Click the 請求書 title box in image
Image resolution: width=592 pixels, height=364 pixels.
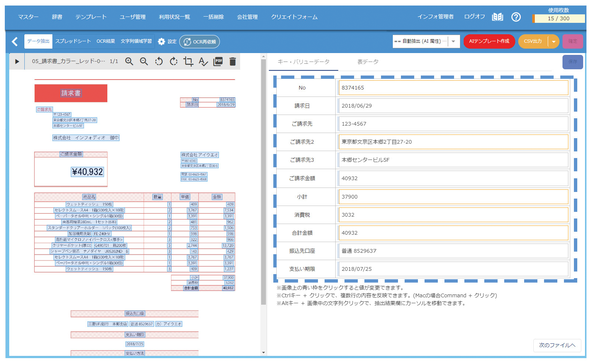click(71, 93)
